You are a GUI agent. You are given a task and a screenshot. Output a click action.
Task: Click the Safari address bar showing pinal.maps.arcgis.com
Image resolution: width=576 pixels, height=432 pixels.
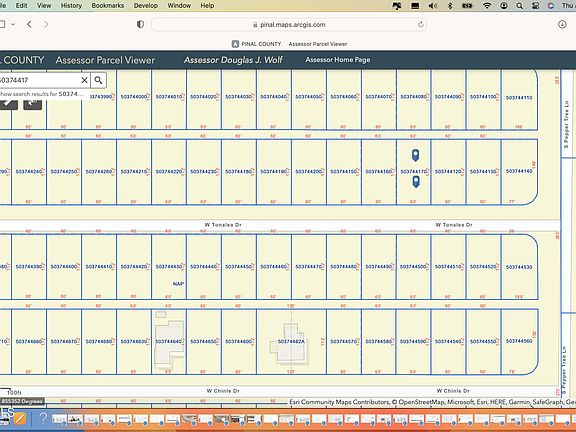pos(289,25)
